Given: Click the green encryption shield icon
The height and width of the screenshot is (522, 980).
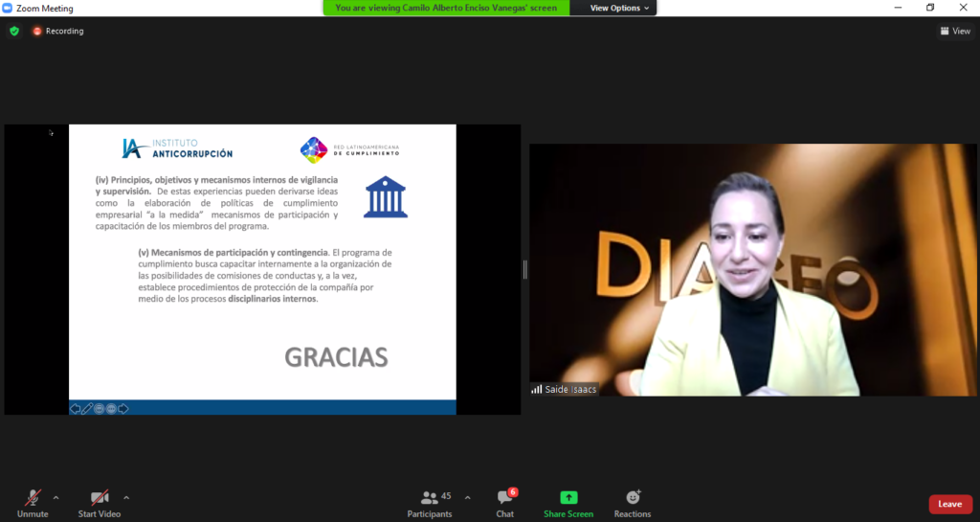Looking at the screenshot, I should (x=14, y=31).
